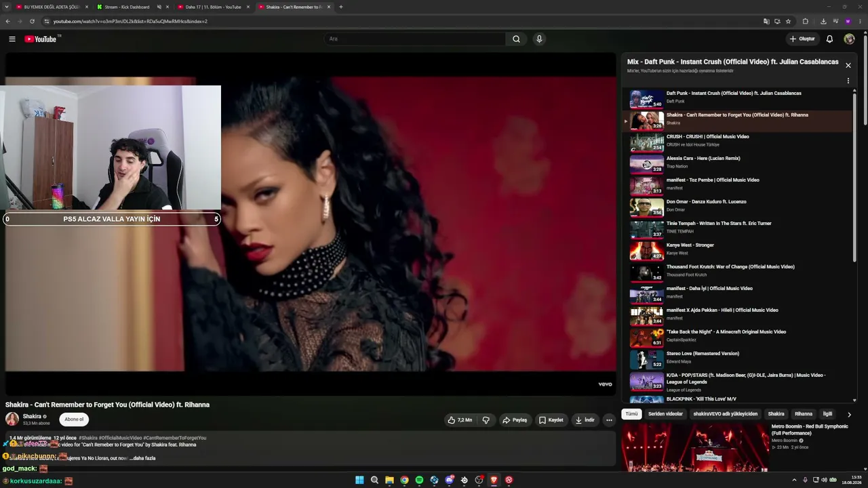Open Spotify from the taskbar
Image resolution: width=868 pixels, height=488 pixels.
pyautogui.click(x=419, y=480)
